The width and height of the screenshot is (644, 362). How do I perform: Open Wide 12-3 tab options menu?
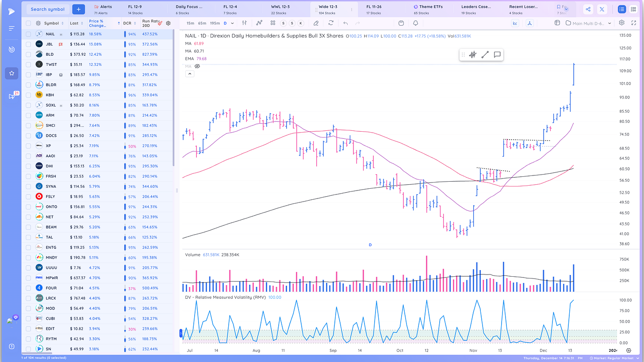pos(352,9)
